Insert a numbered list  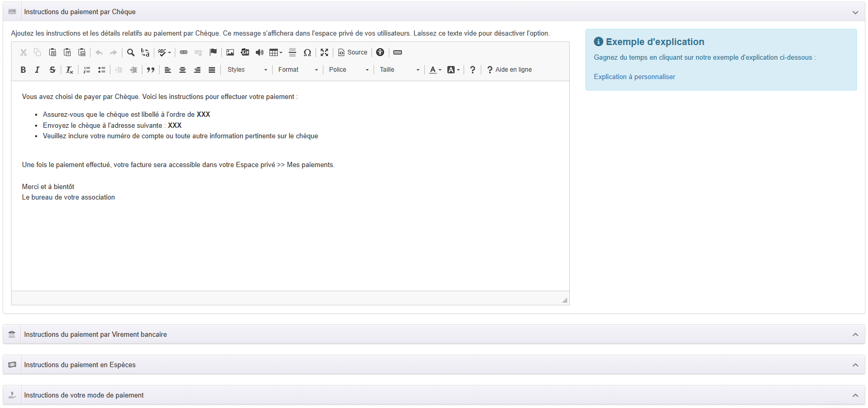(87, 70)
